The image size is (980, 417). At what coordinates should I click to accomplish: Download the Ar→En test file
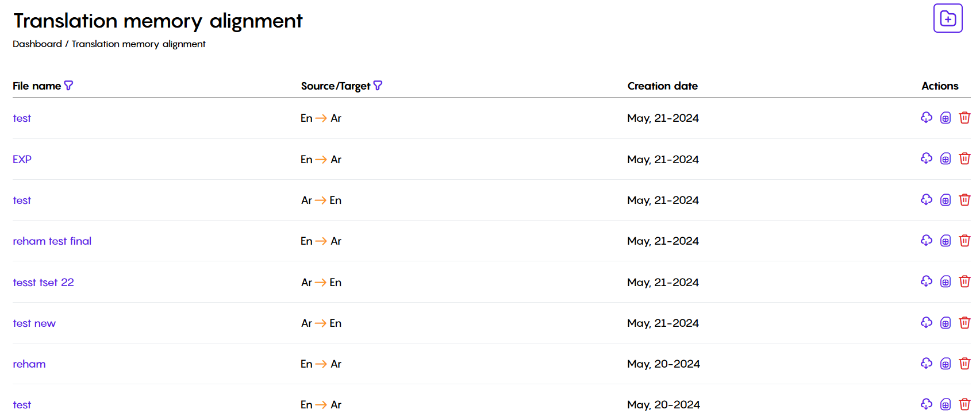[x=927, y=200]
